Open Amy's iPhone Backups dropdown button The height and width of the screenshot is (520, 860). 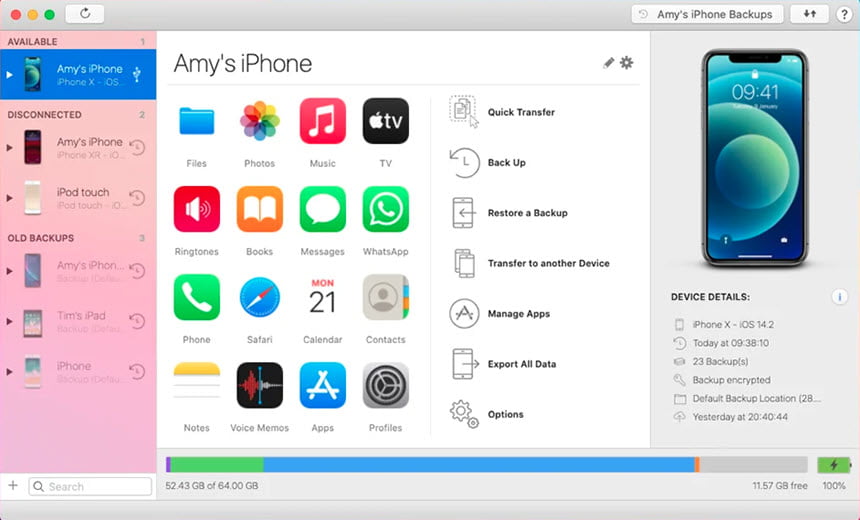(x=708, y=14)
